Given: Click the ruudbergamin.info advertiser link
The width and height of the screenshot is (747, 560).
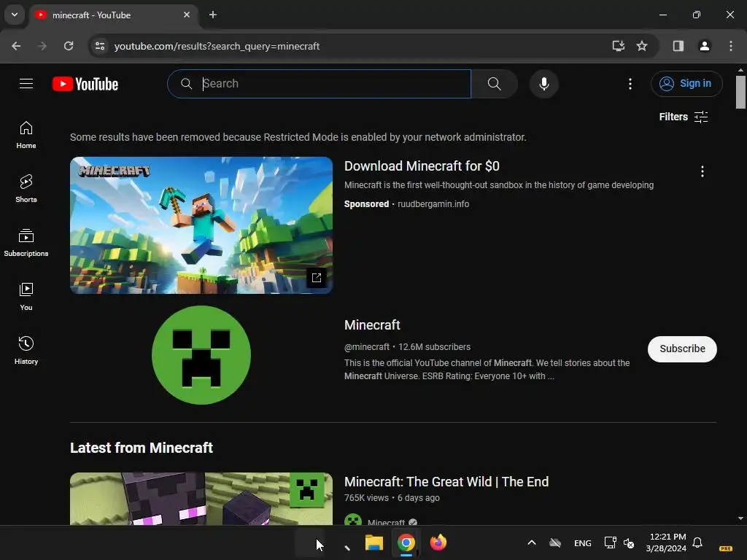Looking at the screenshot, I should [433, 204].
